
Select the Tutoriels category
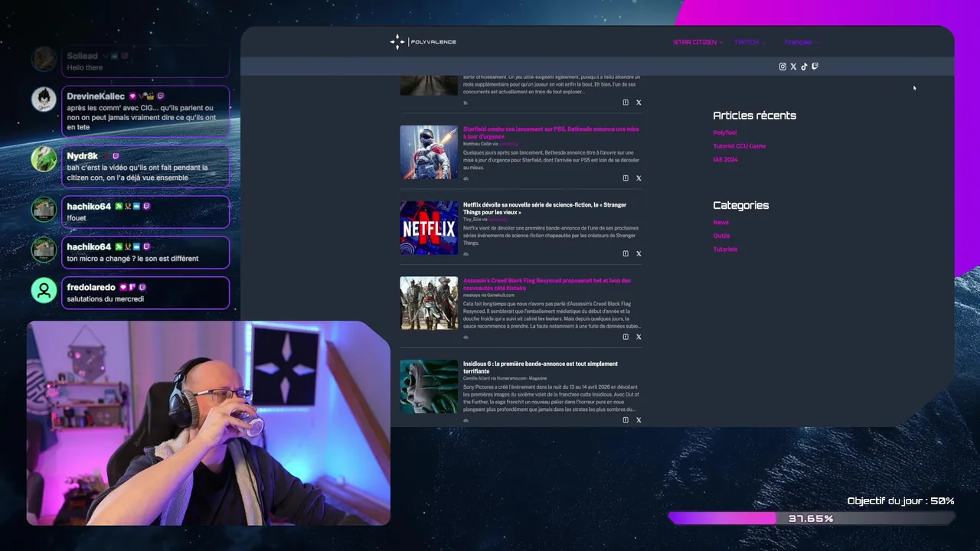[x=725, y=249]
